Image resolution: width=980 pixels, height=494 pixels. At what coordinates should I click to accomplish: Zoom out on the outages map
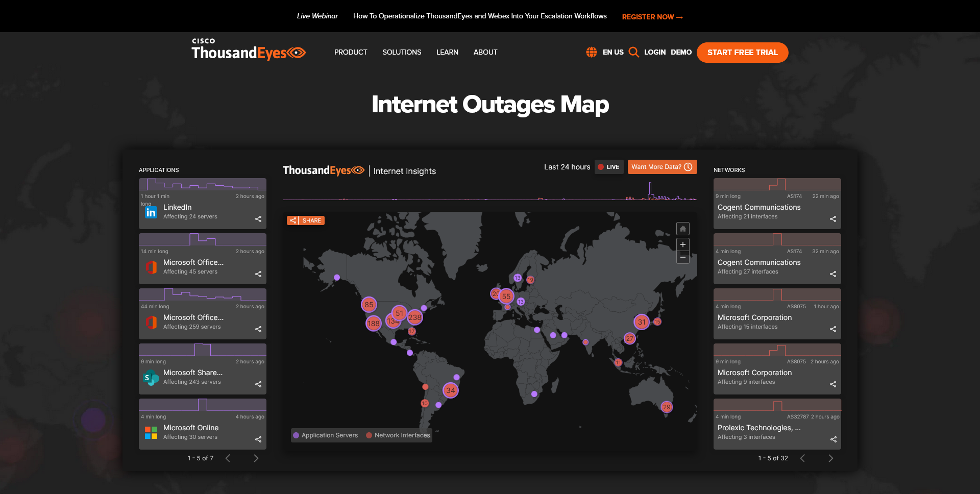click(683, 257)
